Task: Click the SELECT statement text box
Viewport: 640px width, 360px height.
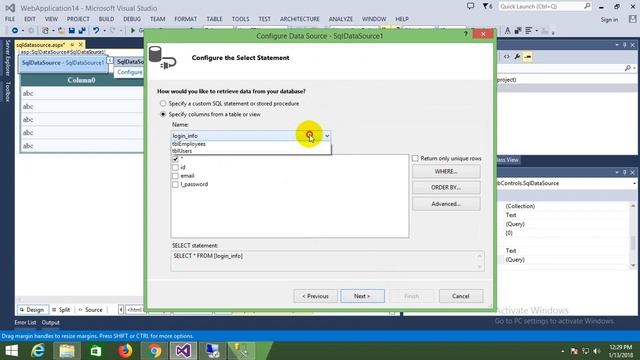Action: (x=327, y=261)
